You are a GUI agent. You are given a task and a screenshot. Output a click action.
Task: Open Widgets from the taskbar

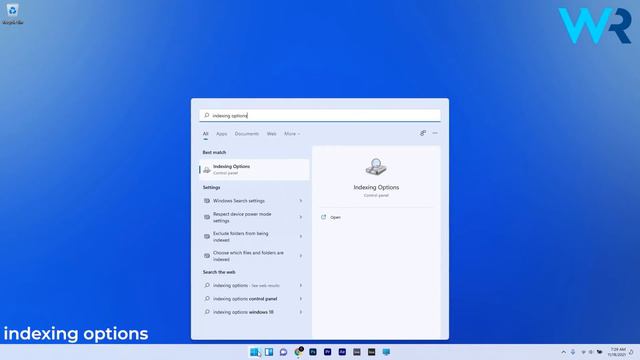point(269,352)
